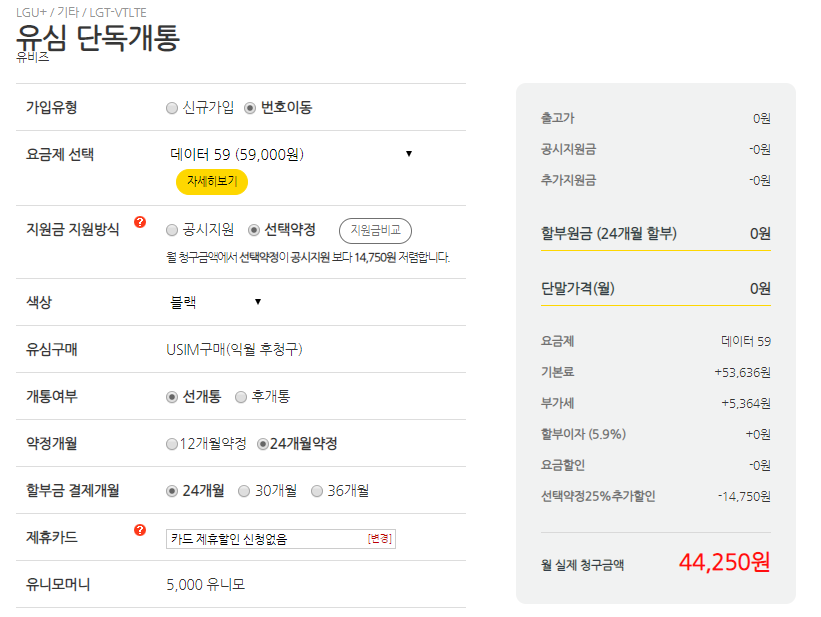
Task: Choose 공시지원 as support method
Action: (x=172, y=229)
